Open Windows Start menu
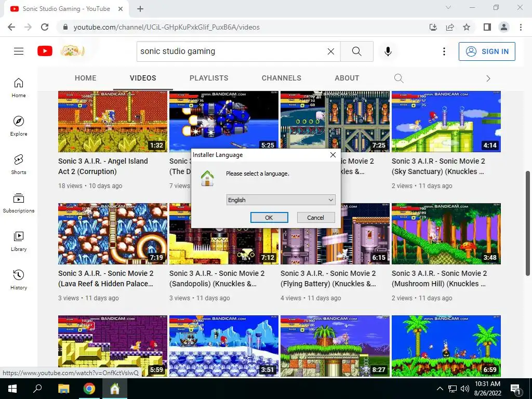Screen dimensions: 532x399 12,389
